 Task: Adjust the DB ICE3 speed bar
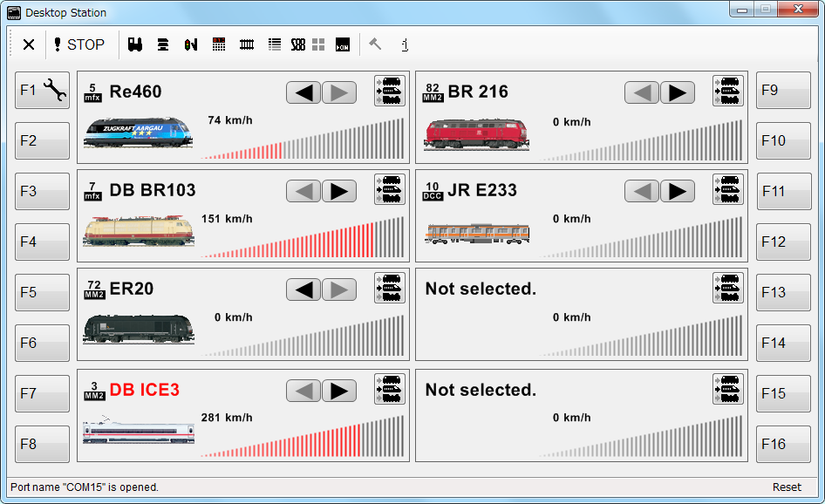pyautogui.click(x=302, y=436)
